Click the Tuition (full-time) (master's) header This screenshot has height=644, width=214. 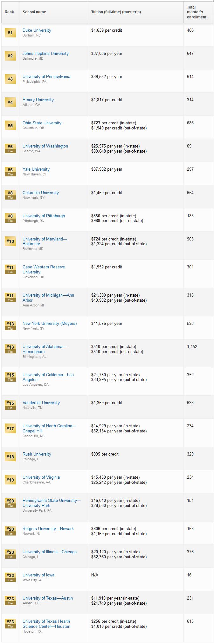116,12
